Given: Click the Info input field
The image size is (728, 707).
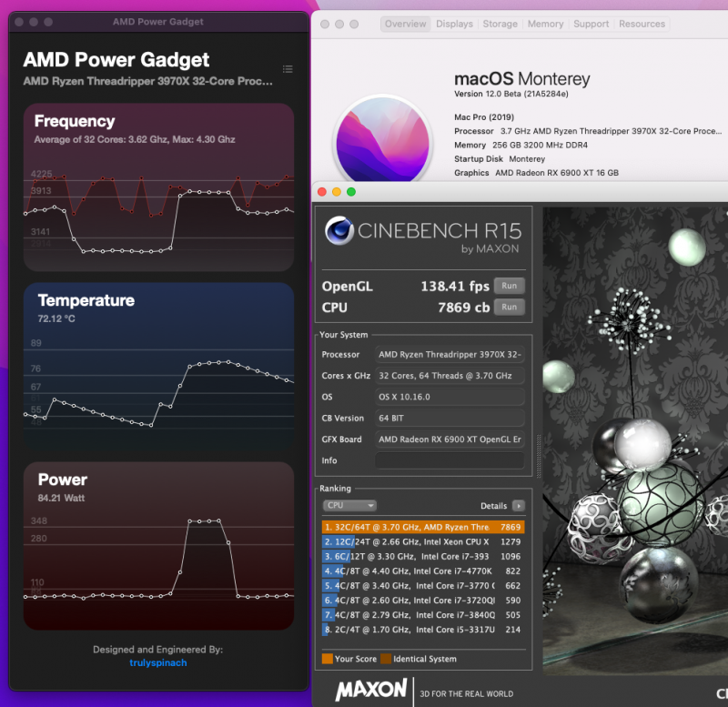Looking at the screenshot, I should click(450, 460).
